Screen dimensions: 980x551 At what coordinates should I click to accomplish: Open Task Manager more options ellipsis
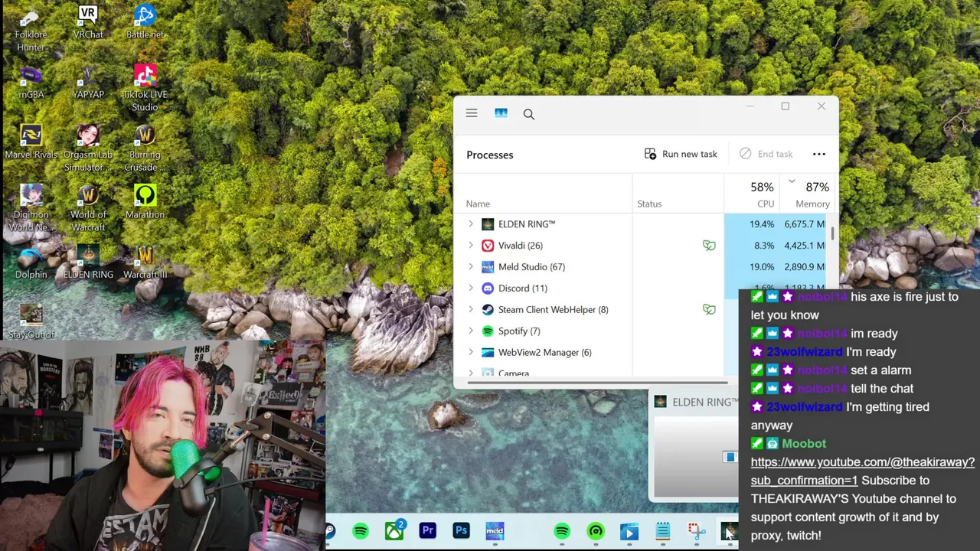(x=819, y=154)
